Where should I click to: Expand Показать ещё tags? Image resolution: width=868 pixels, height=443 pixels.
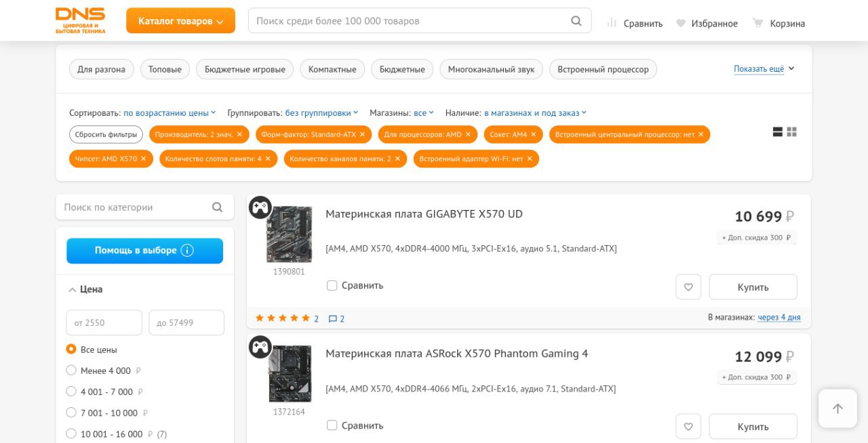click(x=764, y=69)
